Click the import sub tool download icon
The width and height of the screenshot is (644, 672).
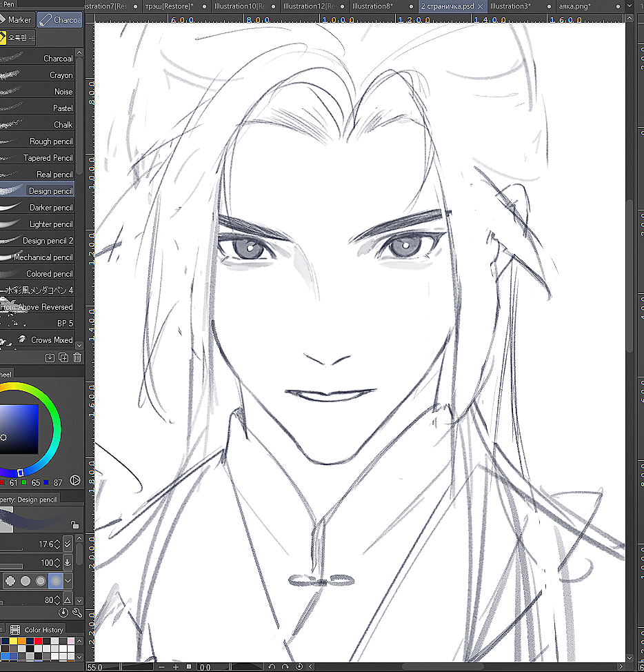pos(50,357)
